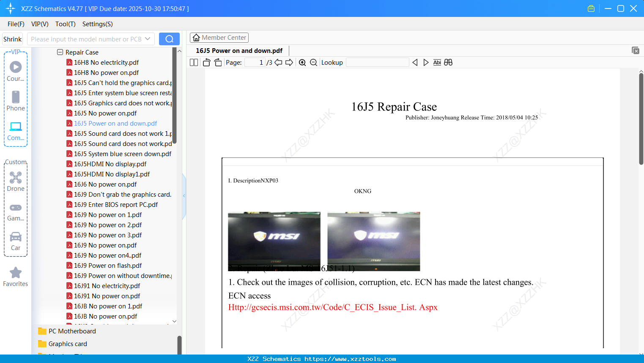Rotate the PDF page clockwise
The height and width of the screenshot is (363, 644).
point(218,63)
